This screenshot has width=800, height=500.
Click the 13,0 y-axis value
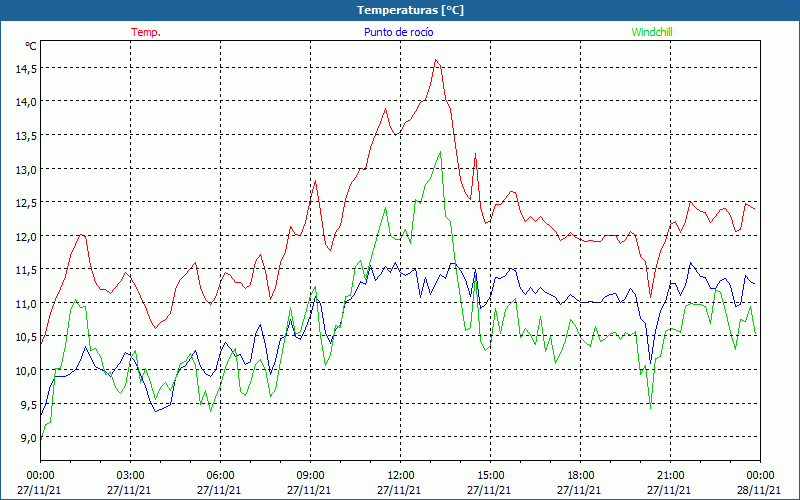(26, 169)
